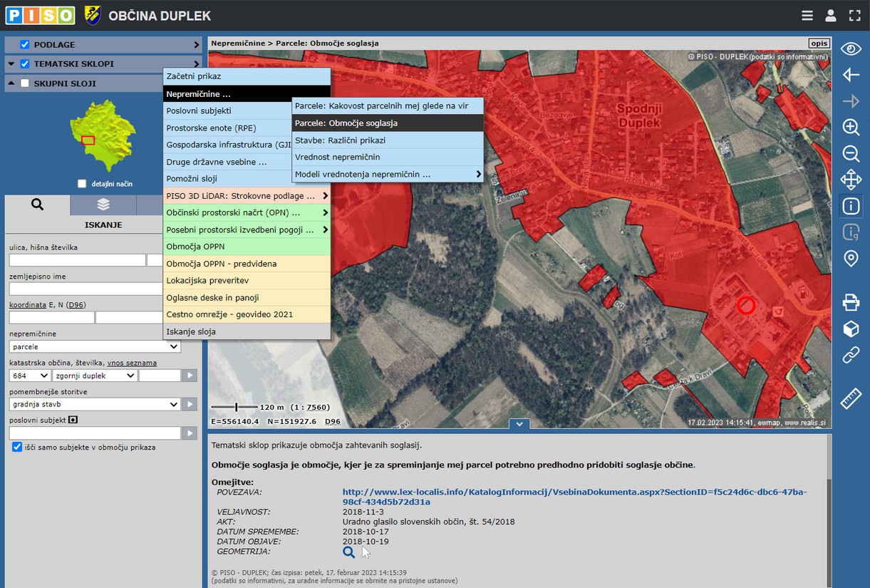870x588 pixels.
Task: Select Stavbe: Različni prikazi menu entry
Action: (340, 140)
